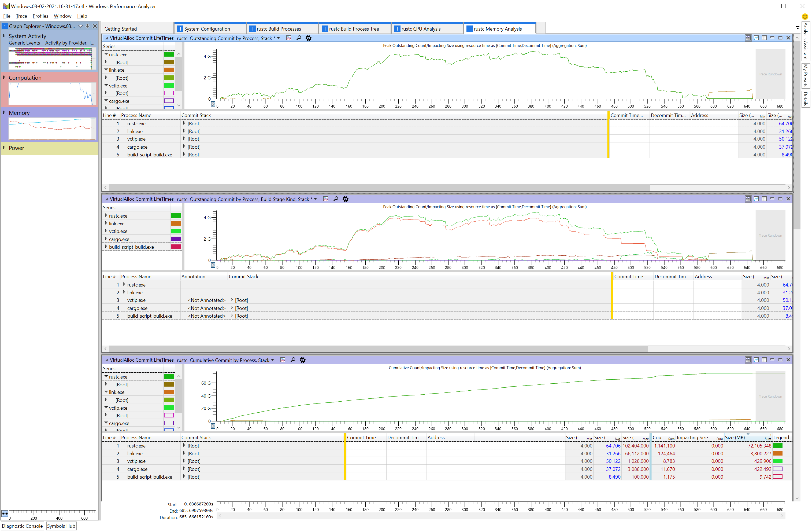The width and height of the screenshot is (812, 532).
Task: Expand the Memory section in Graph Explorer
Action: coord(4,113)
